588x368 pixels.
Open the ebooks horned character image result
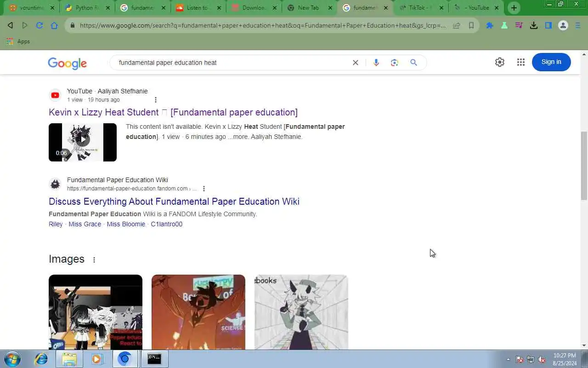301,312
